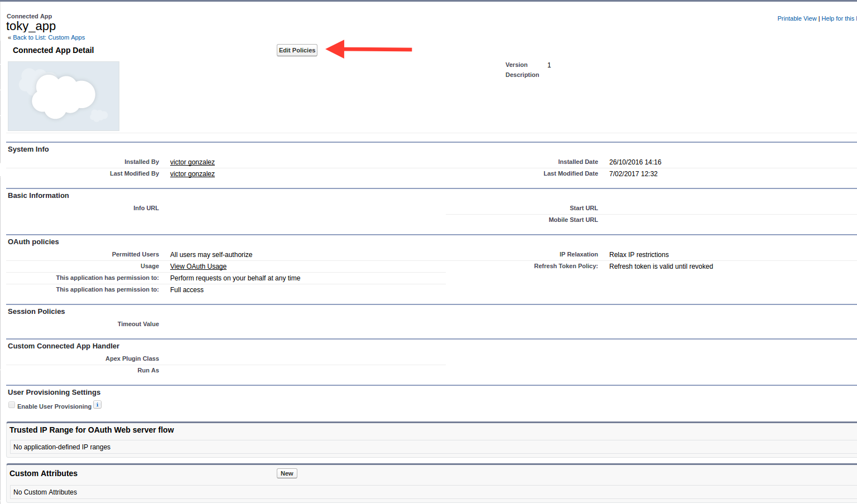Enable the User Provisioning checkbox
The width and height of the screenshot is (857, 504).
pos(12,405)
